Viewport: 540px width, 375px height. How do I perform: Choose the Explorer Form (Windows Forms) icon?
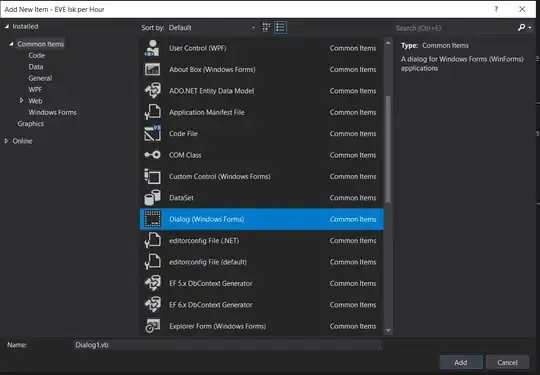click(x=152, y=326)
